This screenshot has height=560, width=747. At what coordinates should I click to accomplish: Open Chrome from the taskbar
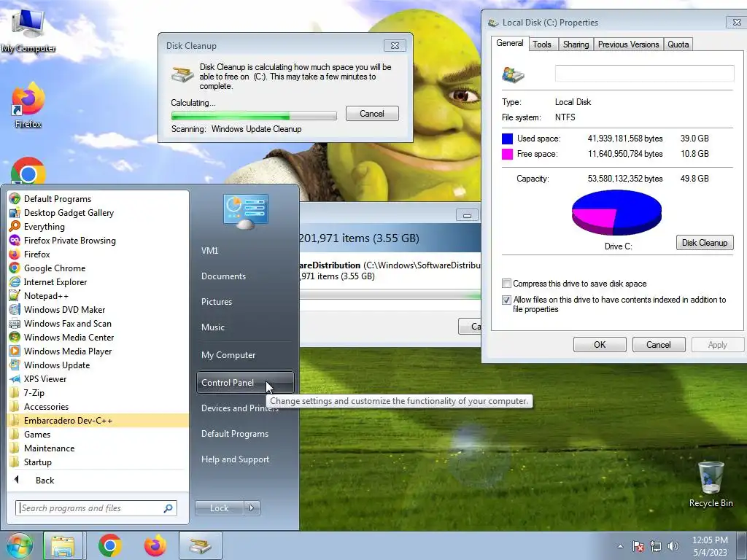(x=109, y=545)
